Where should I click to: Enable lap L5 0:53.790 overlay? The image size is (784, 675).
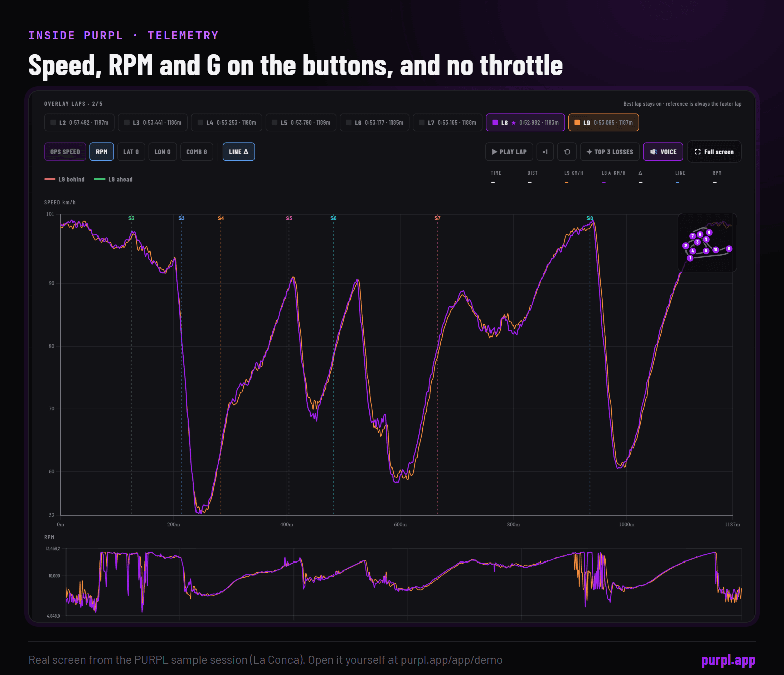tap(301, 123)
